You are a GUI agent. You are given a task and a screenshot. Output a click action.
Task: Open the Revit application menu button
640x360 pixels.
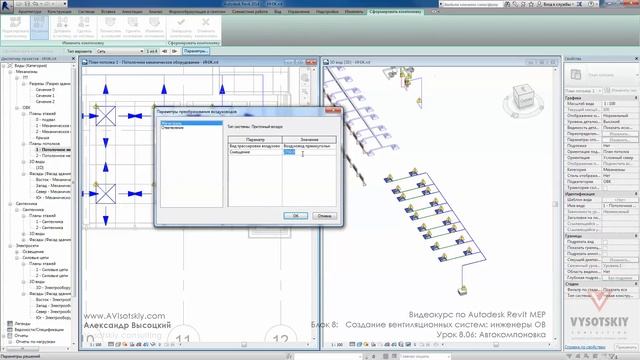(6, 6)
